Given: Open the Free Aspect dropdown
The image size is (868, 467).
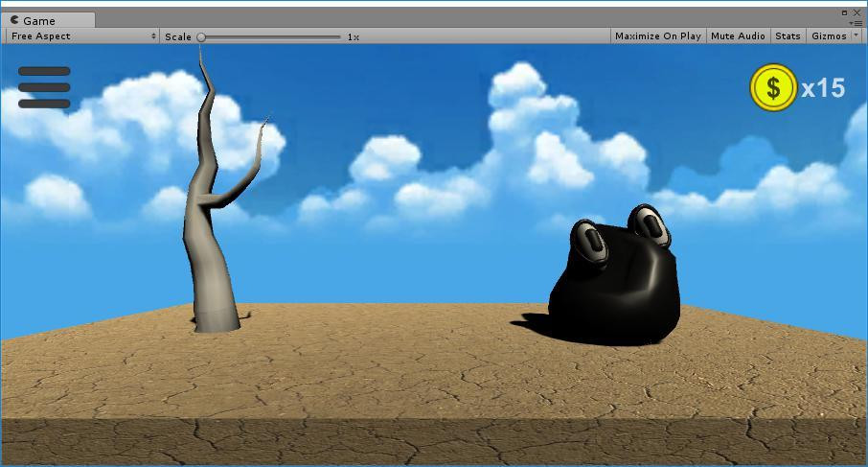Looking at the screenshot, I should (82, 36).
